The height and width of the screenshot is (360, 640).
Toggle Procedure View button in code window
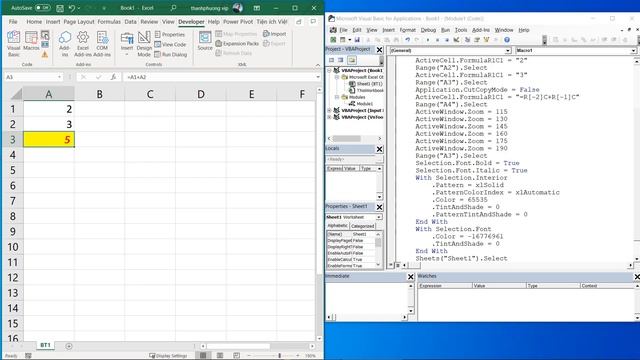tap(391, 265)
